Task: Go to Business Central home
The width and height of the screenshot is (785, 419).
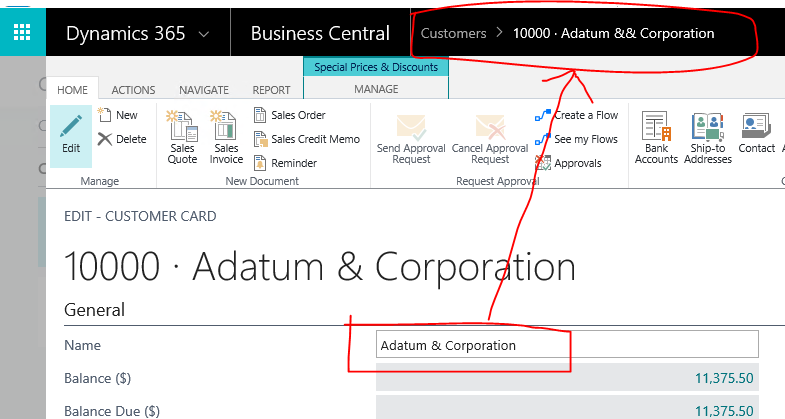Action: click(320, 34)
